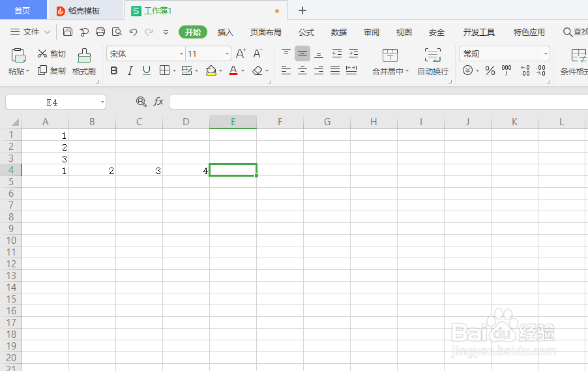This screenshot has height=371, width=588.
Task: Click in the formula bar input
Action: [378, 102]
